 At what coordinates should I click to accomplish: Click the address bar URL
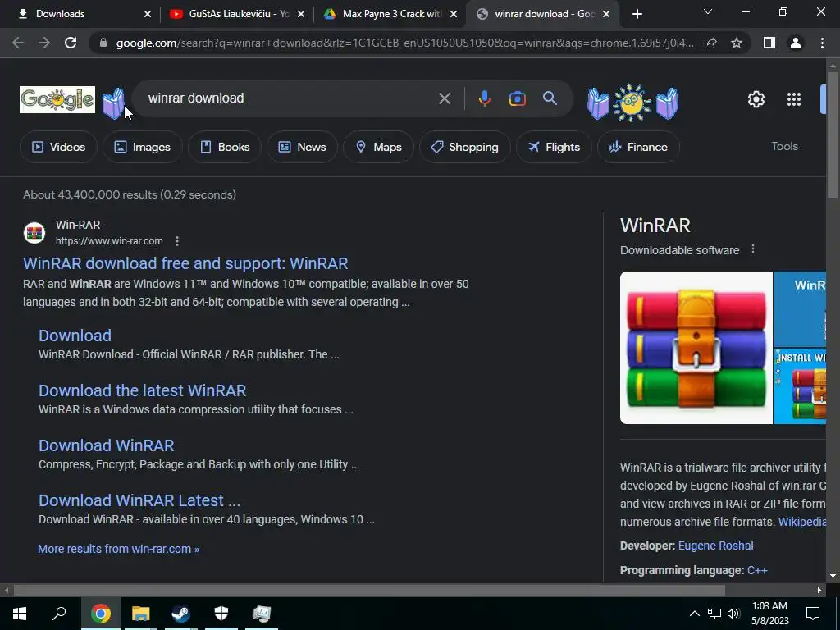(x=404, y=43)
